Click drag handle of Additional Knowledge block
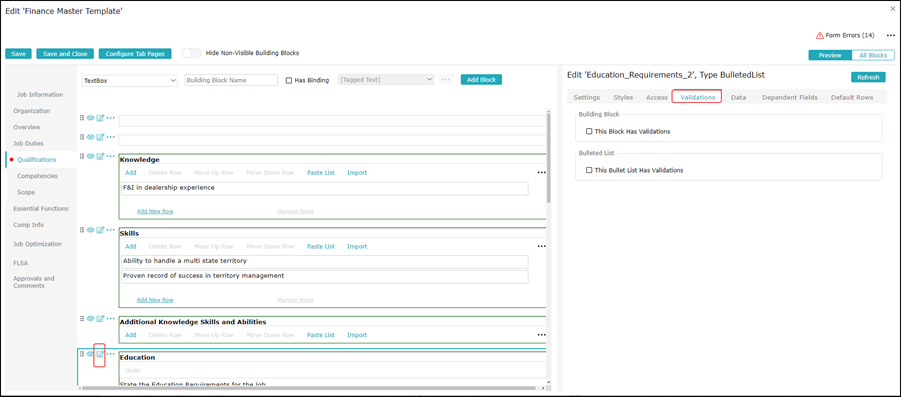The image size is (901, 397). [82, 318]
